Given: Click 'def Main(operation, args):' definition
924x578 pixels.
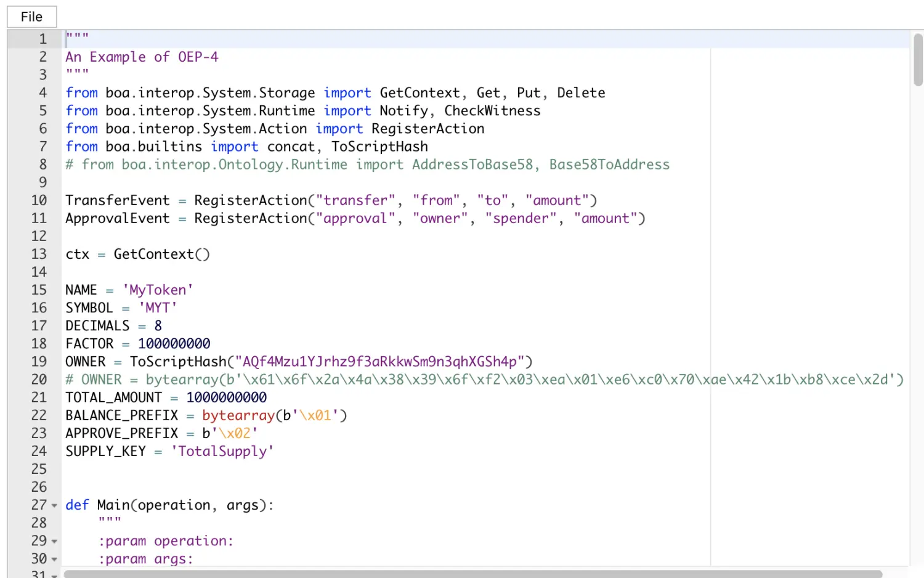Looking at the screenshot, I should click(x=169, y=505).
